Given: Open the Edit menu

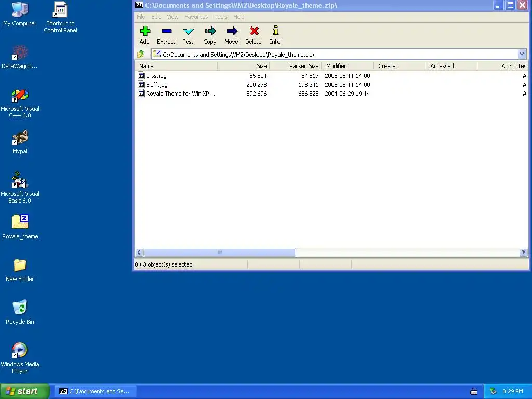Looking at the screenshot, I should (156, 17).
